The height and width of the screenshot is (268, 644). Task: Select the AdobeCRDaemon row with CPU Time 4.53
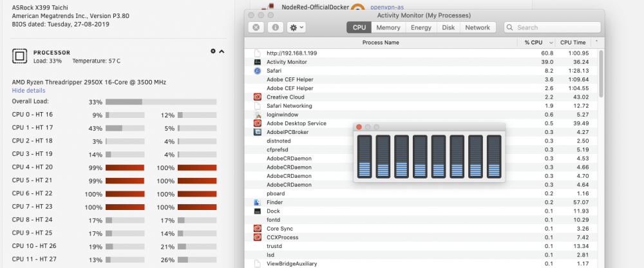tap(421, 158)
